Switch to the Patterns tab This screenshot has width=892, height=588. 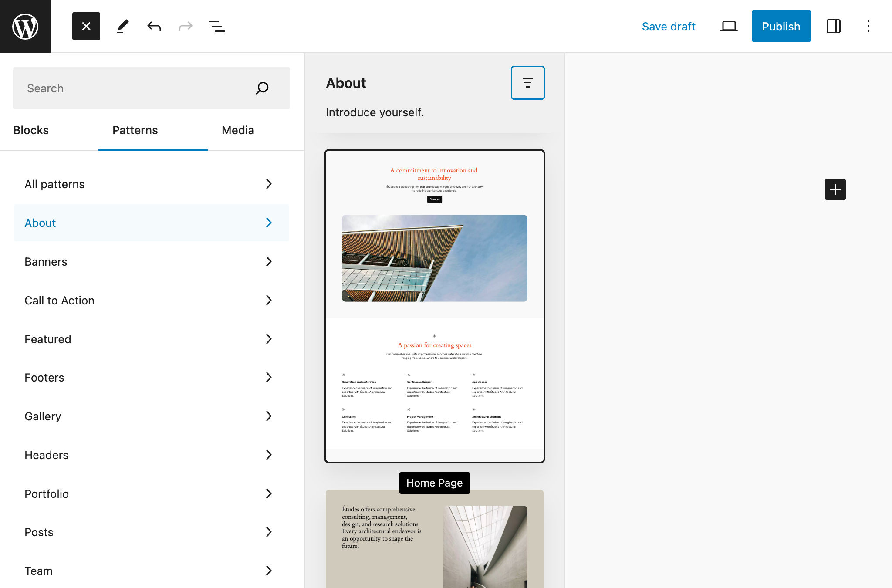click(135, 129)
